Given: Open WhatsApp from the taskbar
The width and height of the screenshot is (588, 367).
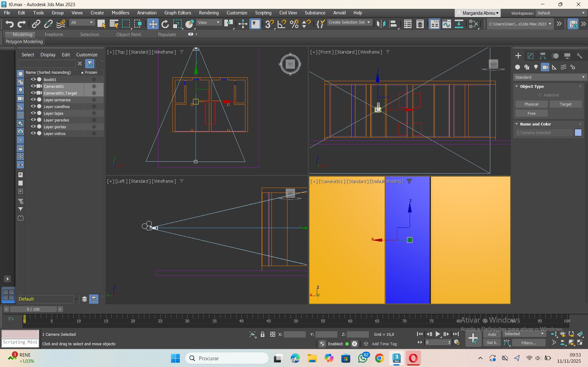Looking at the screenshot, I should pyautogui.click(x=363, y=358).
